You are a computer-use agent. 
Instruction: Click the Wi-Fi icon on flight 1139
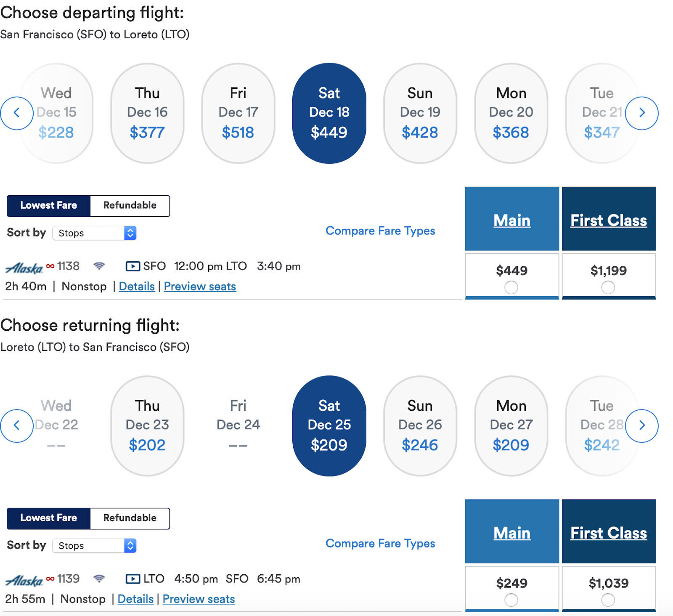tap(99, 579)
